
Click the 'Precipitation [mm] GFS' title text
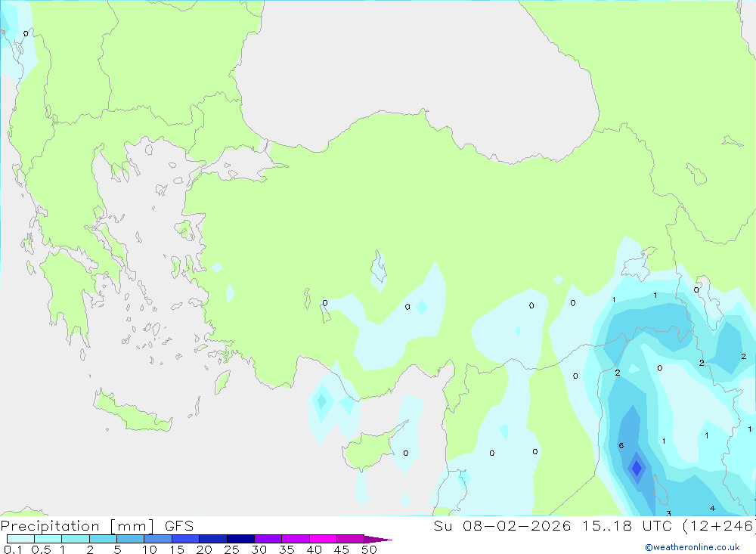click(x=97, y=525)
